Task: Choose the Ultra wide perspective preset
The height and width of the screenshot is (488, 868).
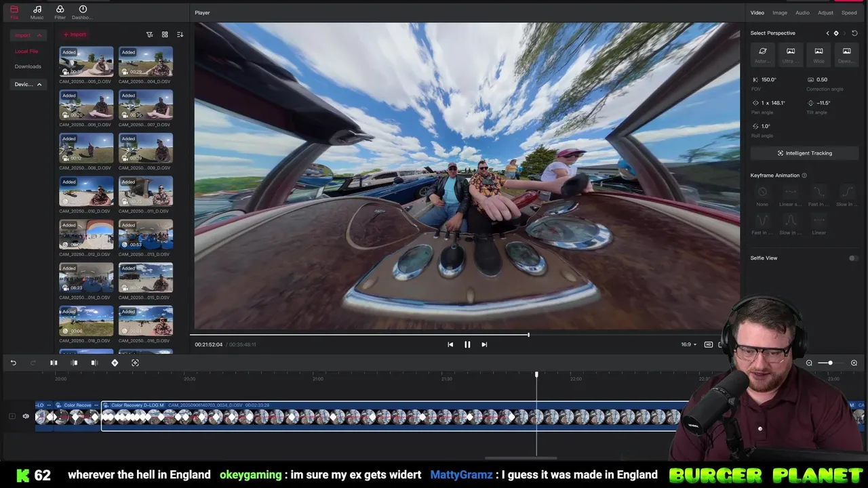Action: (x=791, y=54)
